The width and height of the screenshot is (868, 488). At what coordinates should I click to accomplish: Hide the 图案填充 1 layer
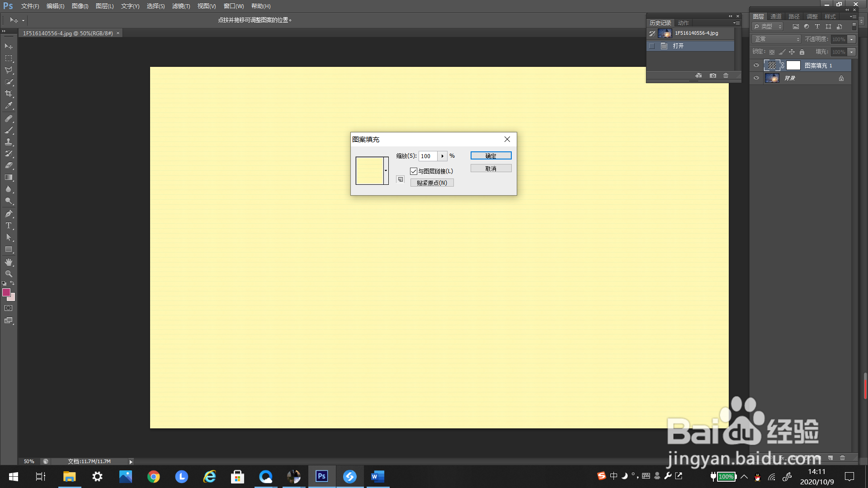click(x=756, y=66)
